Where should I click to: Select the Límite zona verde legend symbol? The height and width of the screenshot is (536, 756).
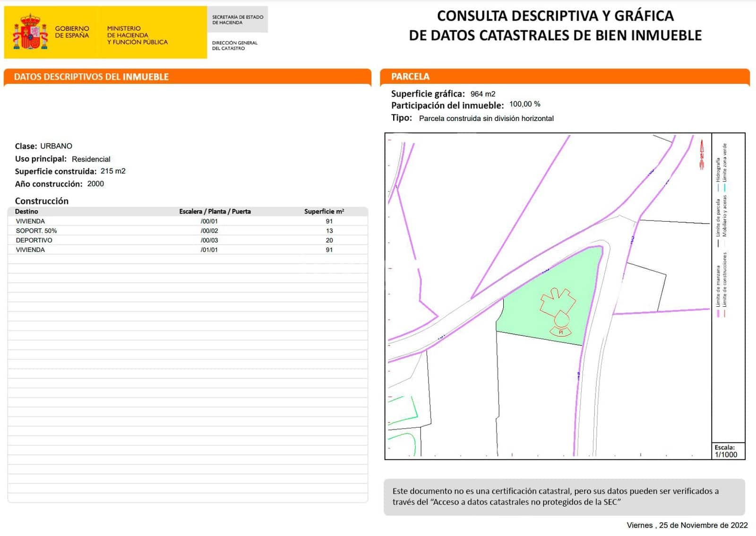click(725, 185)
